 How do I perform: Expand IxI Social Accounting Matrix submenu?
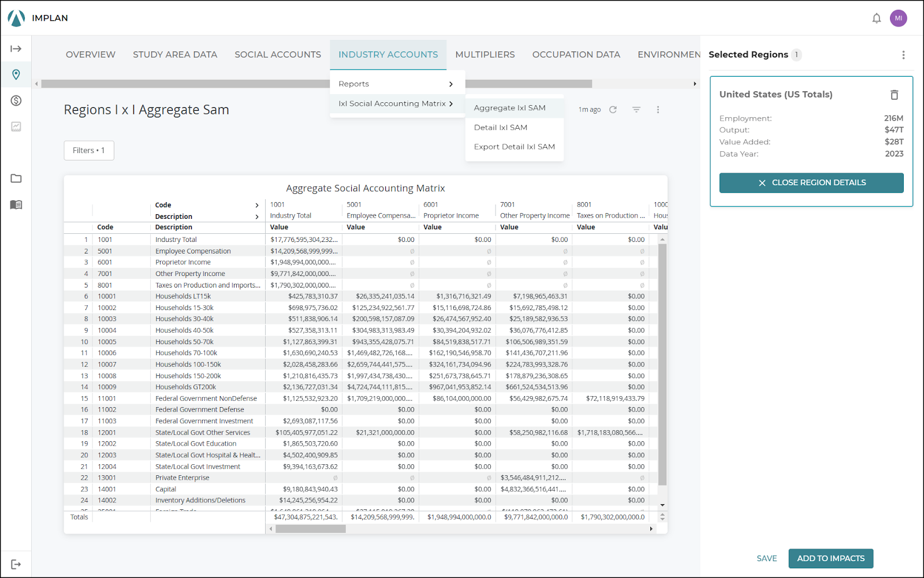pos(397,103)
